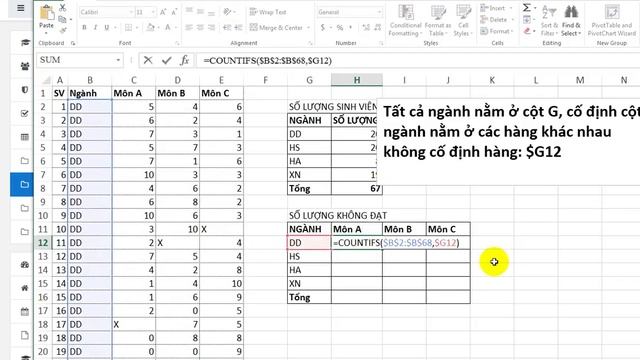
Task: Click the Clear eraser icon
Action: point(527,31)
